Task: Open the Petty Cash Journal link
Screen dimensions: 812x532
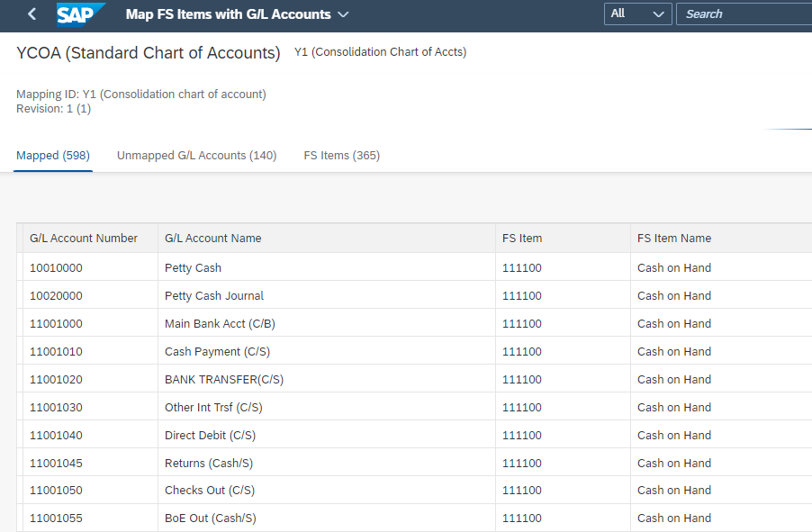Action: pos(213,295)
